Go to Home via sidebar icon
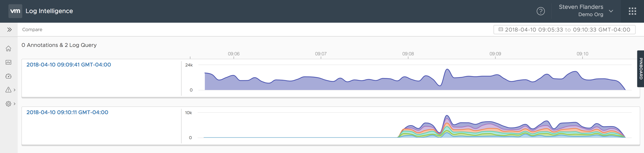The height and width of the screenshot is (153, 644). (x=8, y=49)
